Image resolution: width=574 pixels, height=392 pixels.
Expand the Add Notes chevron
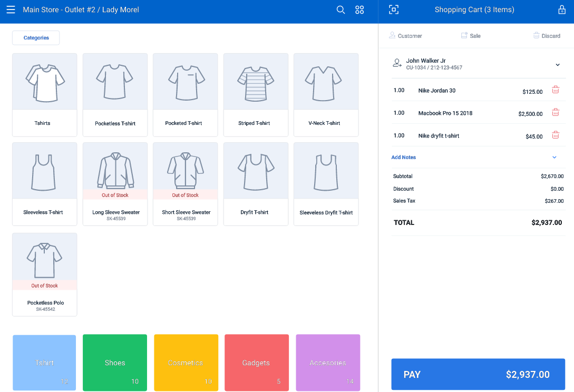[x=554, y=158]
